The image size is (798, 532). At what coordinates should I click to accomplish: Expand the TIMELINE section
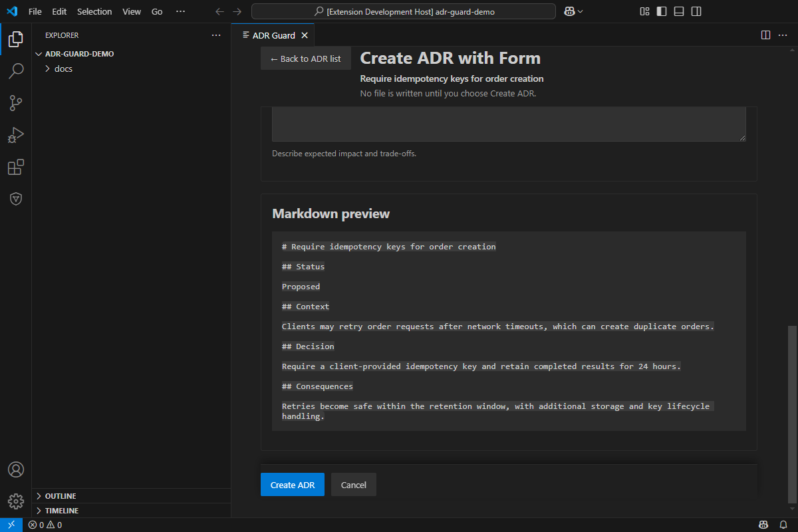(x=132, y=511)
